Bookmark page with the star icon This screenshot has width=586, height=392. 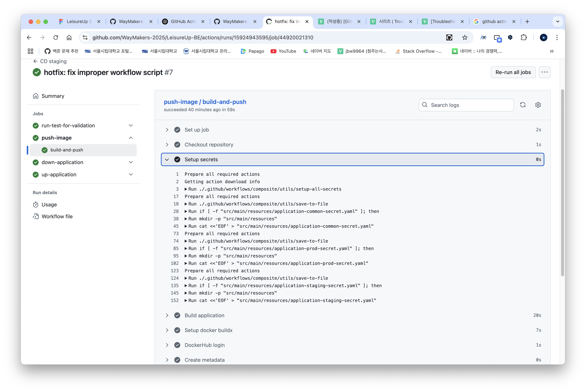[x=465, y=37]
